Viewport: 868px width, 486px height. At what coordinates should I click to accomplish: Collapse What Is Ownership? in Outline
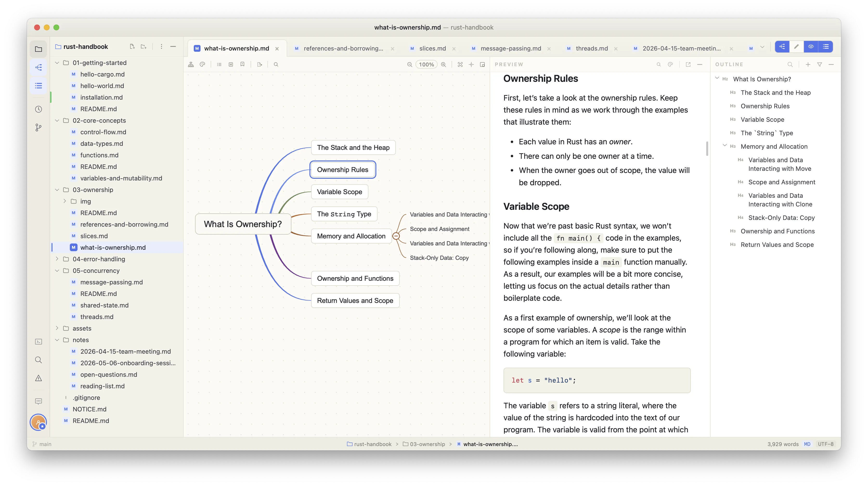(x=717, y=78)
